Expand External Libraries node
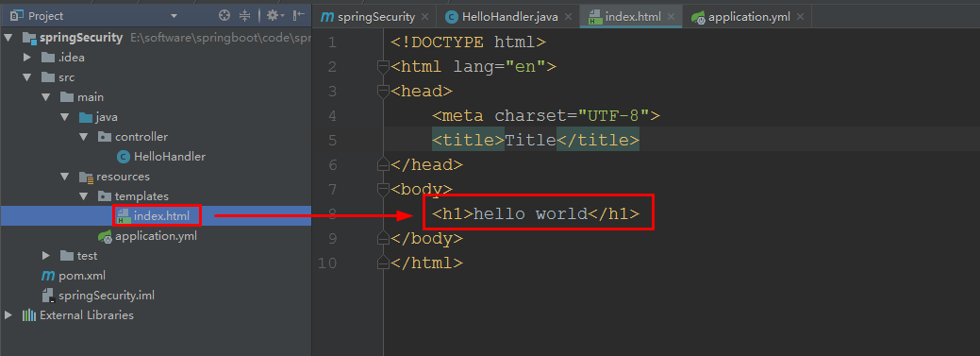This screenshot has height=356, width=980. point(8,315)
